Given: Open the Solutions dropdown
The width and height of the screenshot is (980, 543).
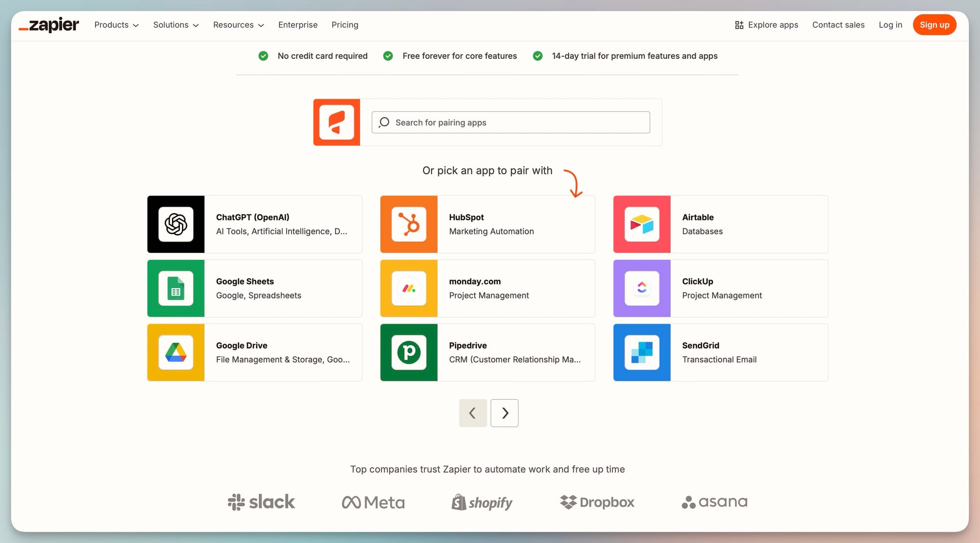Looking at the screenshot, I should tap(175, 25).
